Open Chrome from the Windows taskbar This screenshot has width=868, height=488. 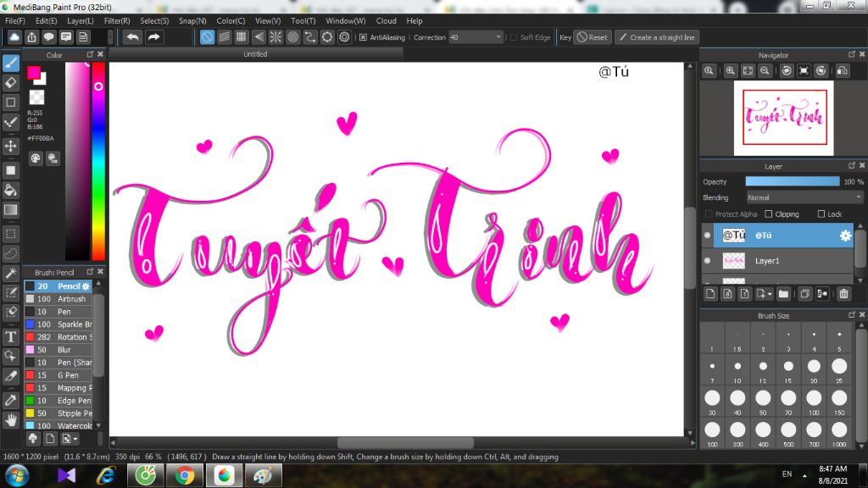(185, 475)
